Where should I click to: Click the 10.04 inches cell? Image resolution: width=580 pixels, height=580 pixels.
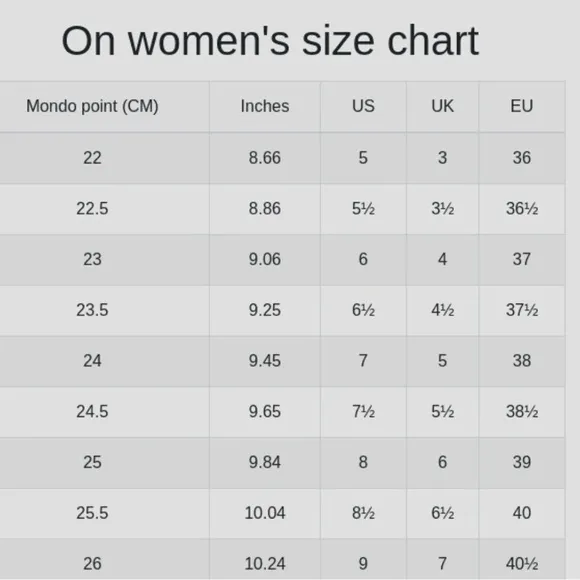coord(265,513)
